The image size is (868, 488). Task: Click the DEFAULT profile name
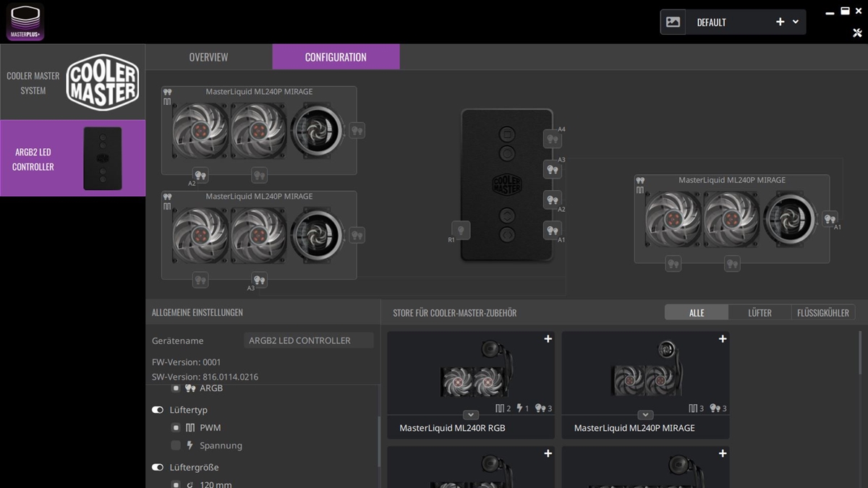pos(711,22)
